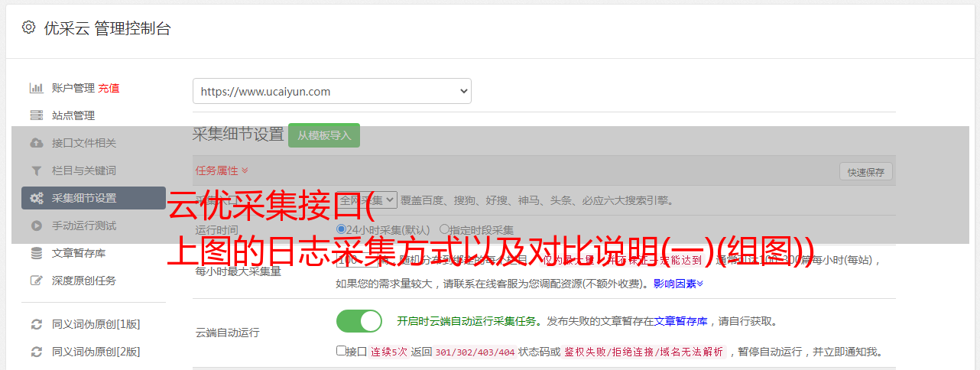Select the 指定时段采集 radio button
980x370 pixels.
(x=444, y=229)
